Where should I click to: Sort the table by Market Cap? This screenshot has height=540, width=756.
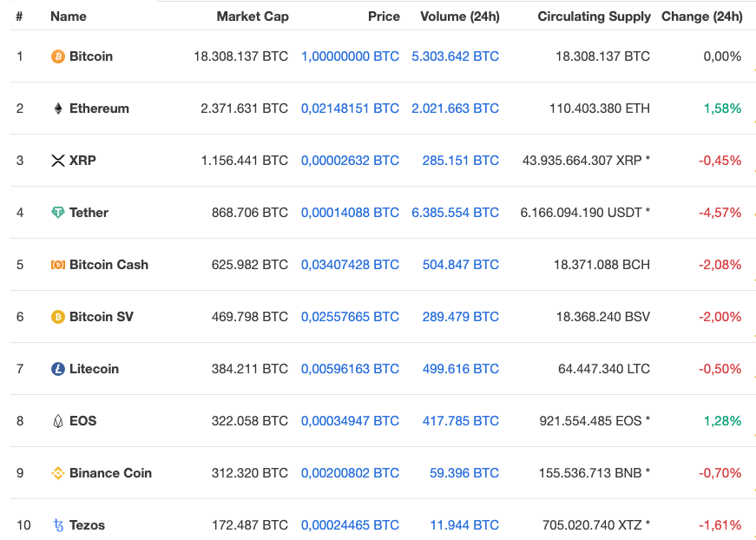(253, 16)
